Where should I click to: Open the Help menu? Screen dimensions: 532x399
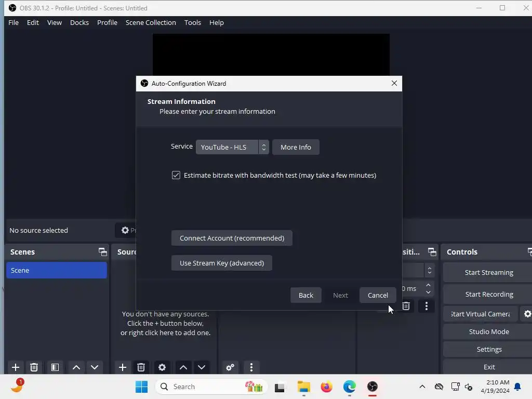tap(217, 23)
